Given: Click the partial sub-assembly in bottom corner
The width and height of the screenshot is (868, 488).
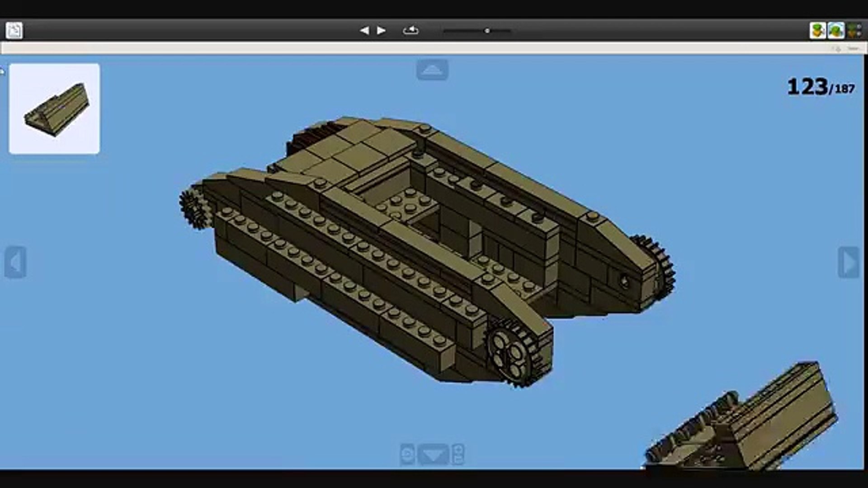Looking at the screenshot, I should pyautogui.click(x=741, y=416).
